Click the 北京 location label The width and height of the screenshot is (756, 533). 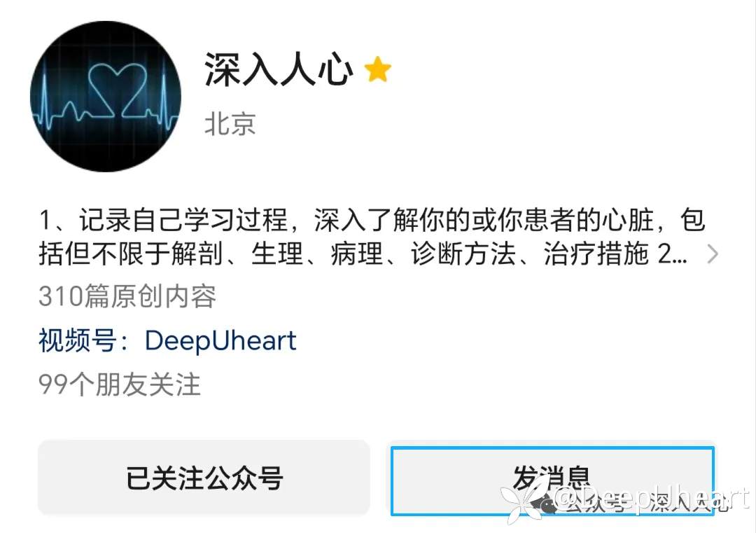[230, 123]
